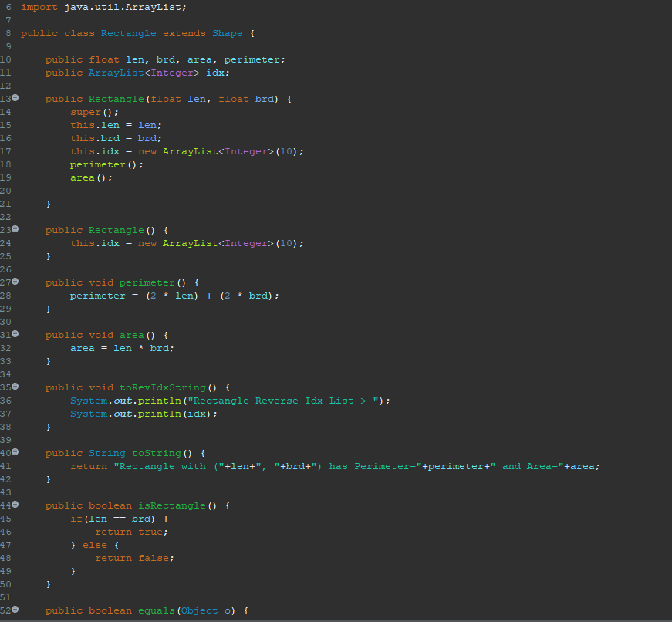The width and height of the screenshot is (672, 622).
Task: Click the println(idx) statement
Action: tap(144, 414)
